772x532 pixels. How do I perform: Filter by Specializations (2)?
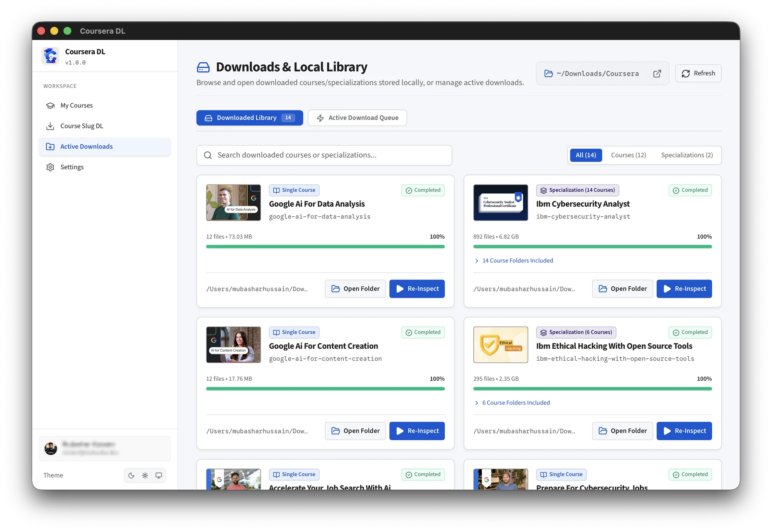click(687, 155)
